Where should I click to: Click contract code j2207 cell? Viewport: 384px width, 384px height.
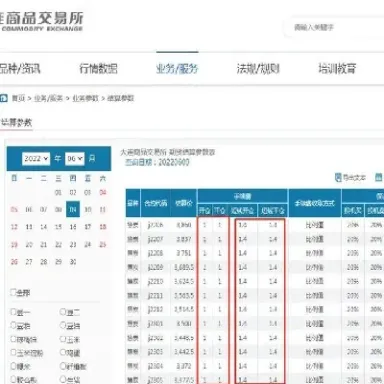coord(156,239)
